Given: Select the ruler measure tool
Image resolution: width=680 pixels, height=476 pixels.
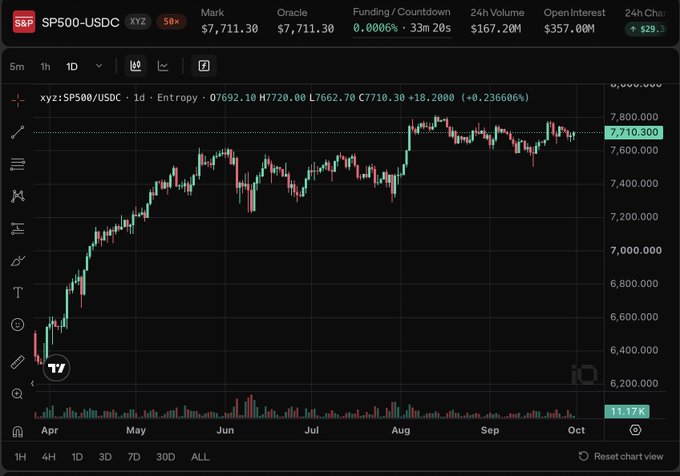Looking at the screenshot, I should coord(18,362).
